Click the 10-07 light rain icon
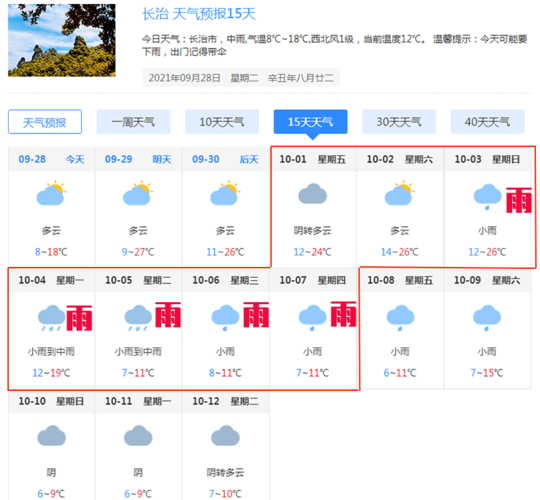 pyautogui.click(x=312, y=318)
